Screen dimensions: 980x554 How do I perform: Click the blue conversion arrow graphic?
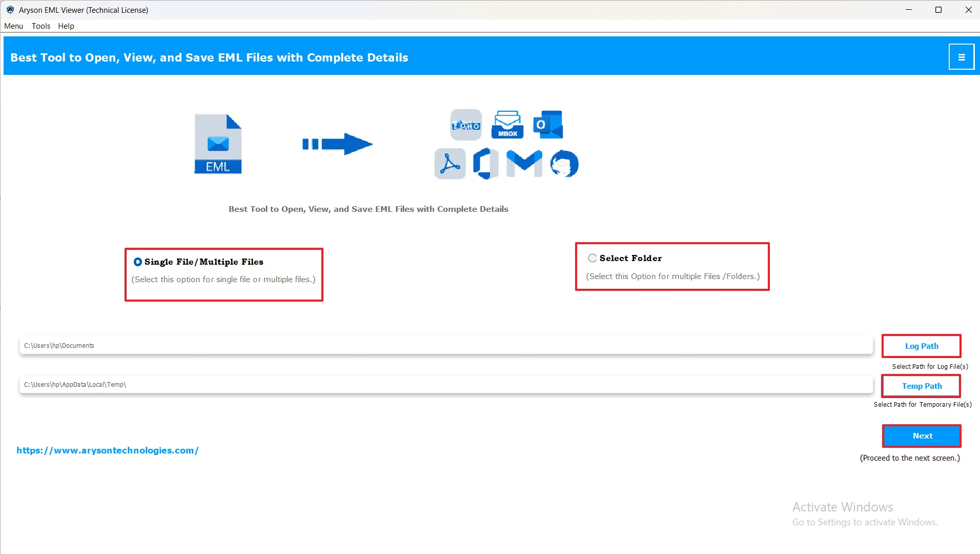(x=337, y=144)
